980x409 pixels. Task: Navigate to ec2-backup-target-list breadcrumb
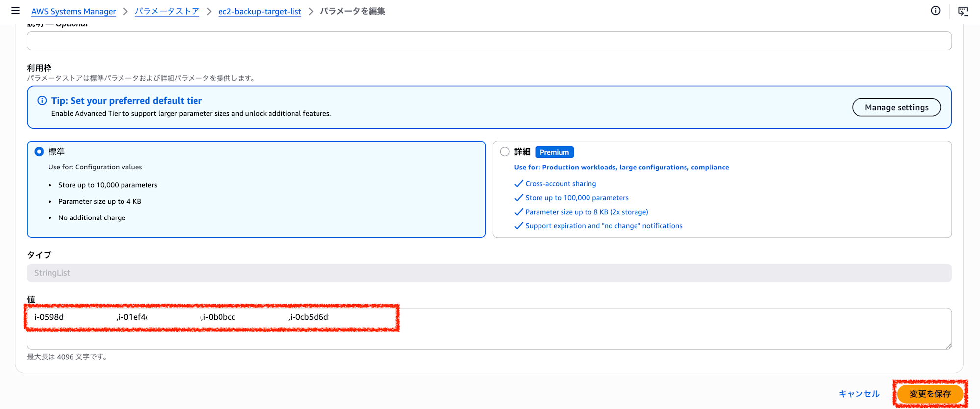(260, 11)
